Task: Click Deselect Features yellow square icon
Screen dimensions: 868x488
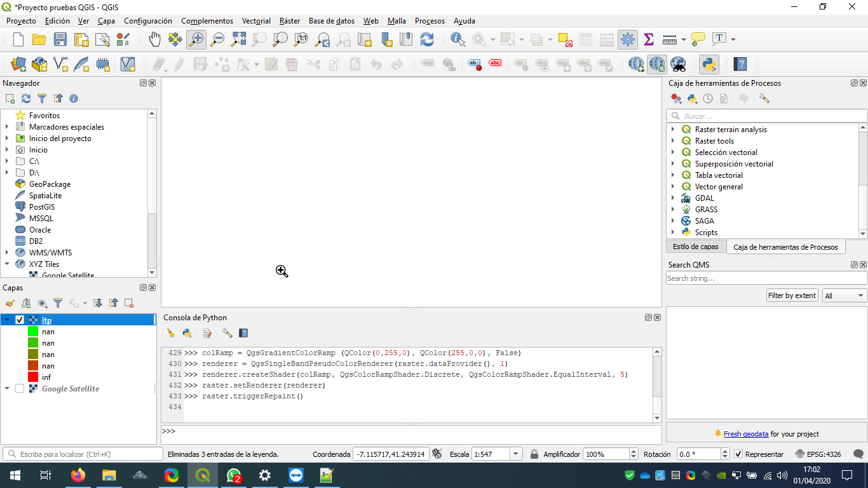Action: (565, 39)
